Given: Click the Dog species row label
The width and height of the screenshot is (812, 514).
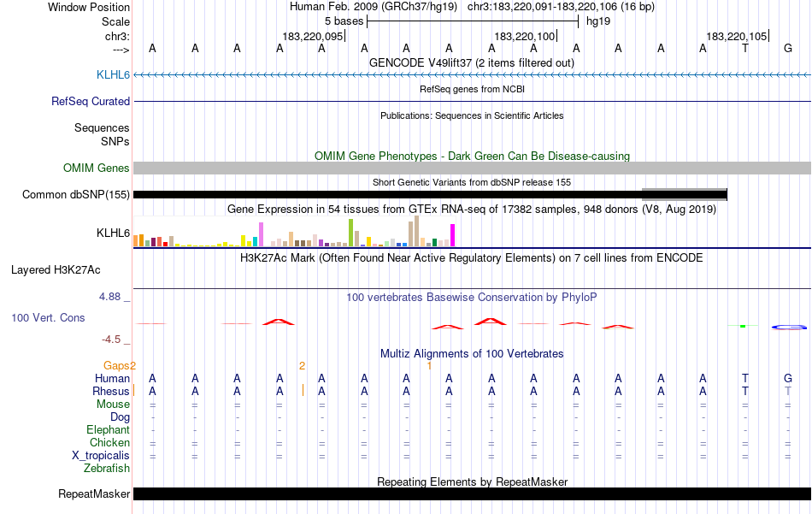Looking at the screenshot, I should 120,417.
